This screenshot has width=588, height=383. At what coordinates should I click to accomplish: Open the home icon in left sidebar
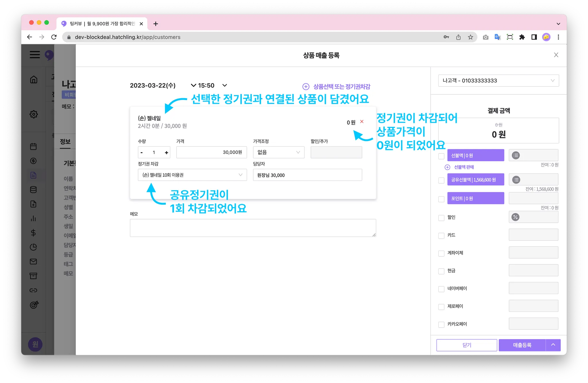pyautogui.click(x=34, y=79)
